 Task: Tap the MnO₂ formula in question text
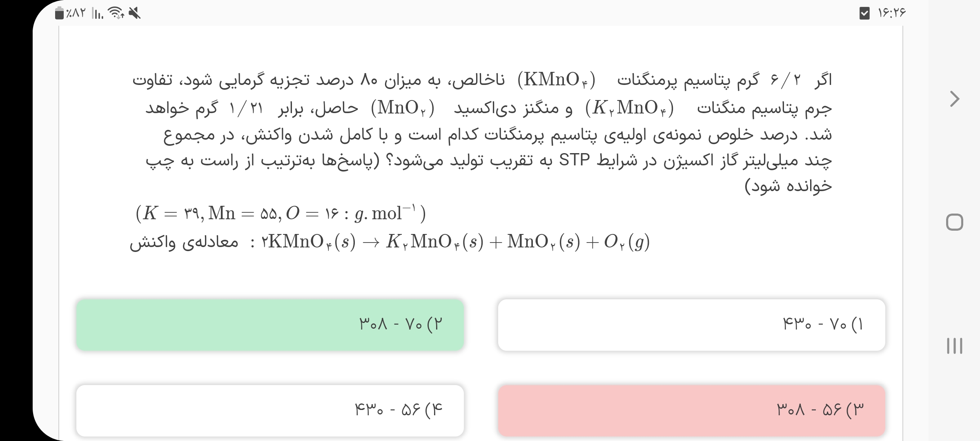pos(403,108)
